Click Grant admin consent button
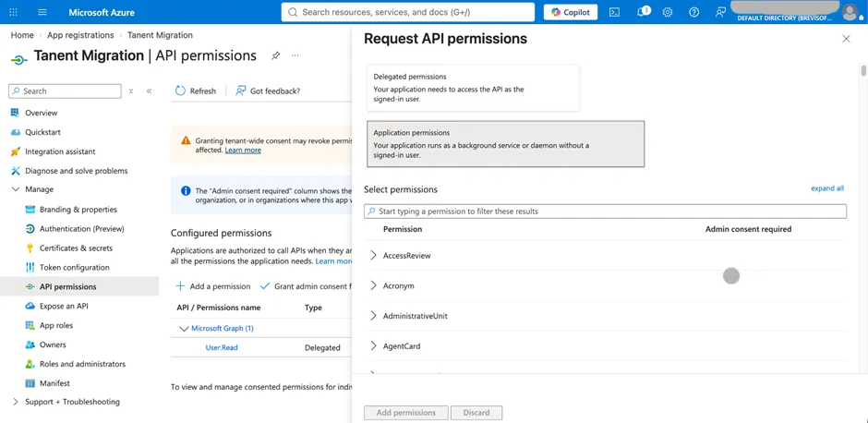 point(306,286)
